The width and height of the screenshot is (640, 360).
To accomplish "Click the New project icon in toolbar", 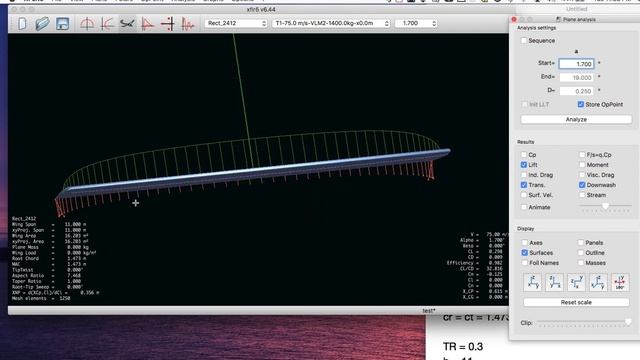I will click(x=22, y=24).
